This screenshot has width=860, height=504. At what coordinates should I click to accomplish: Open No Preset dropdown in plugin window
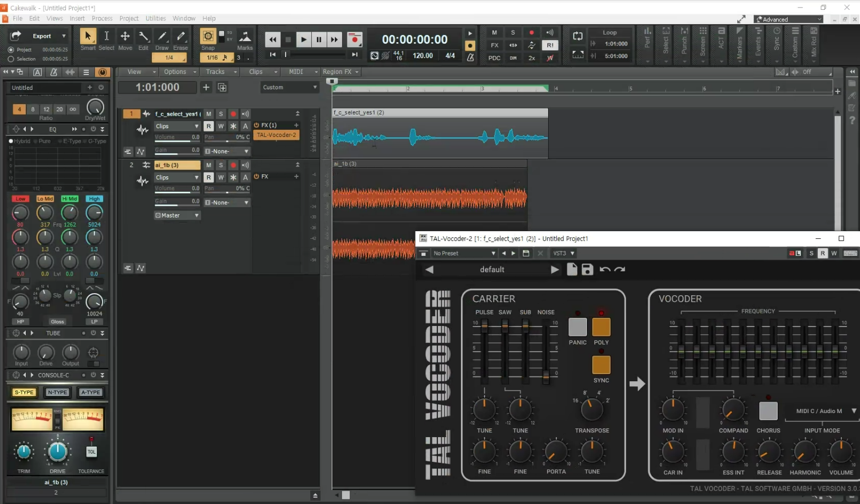(x=464, y=253)
